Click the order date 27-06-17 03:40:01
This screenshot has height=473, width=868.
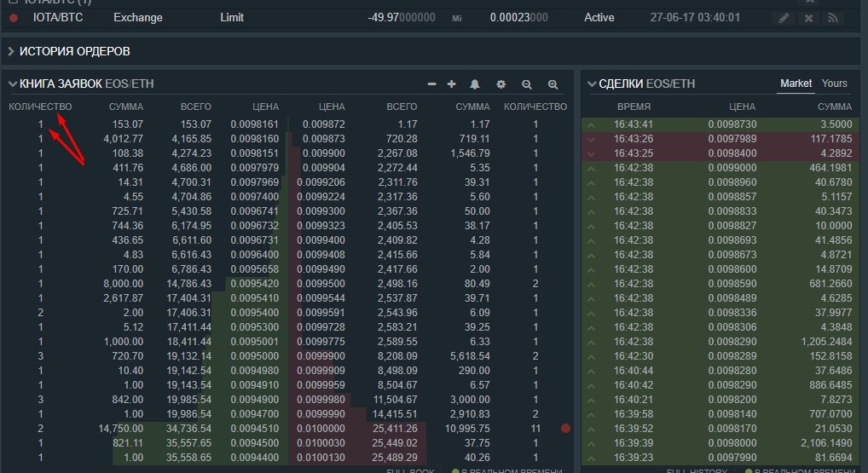click(695, 18)
